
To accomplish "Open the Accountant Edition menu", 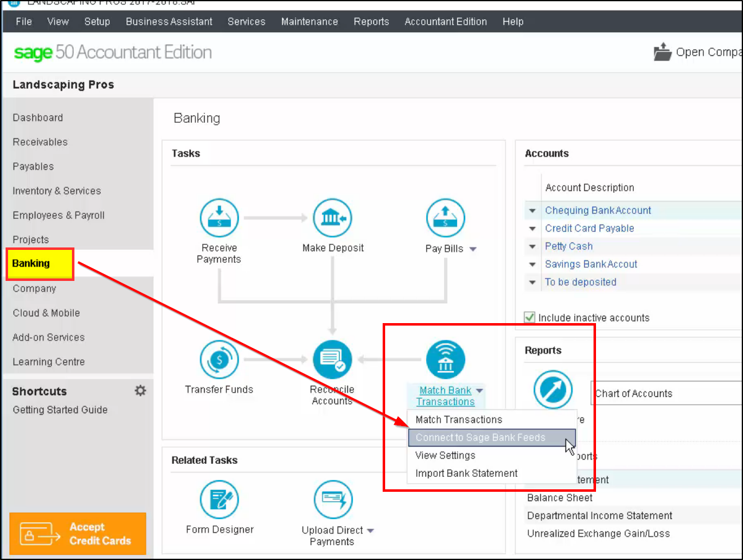I will point(445,21).
